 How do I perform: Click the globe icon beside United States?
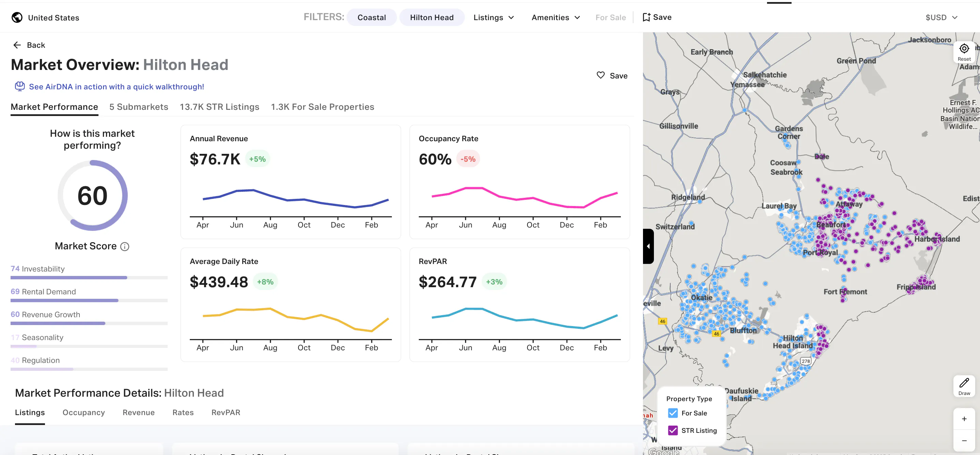[17, 17]
